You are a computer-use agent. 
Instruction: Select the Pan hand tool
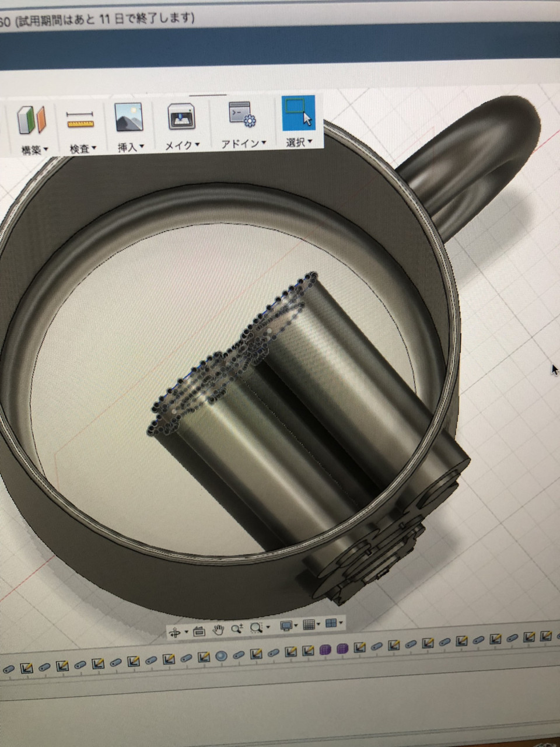click(218, 630)
